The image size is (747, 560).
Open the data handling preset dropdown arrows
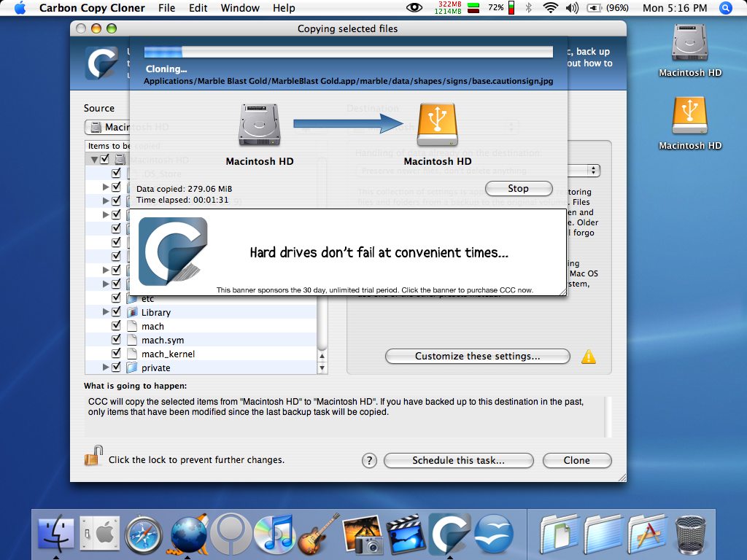click(593, 171)
